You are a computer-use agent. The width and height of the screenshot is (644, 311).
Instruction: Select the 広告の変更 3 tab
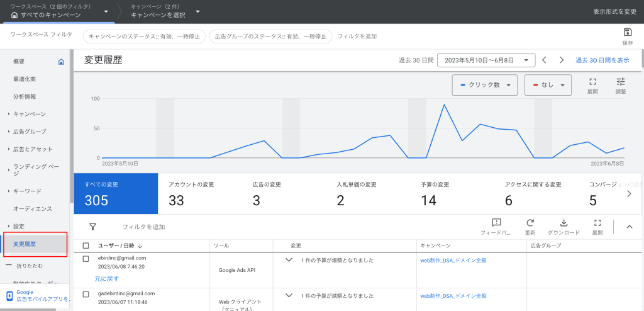(284, 194)
